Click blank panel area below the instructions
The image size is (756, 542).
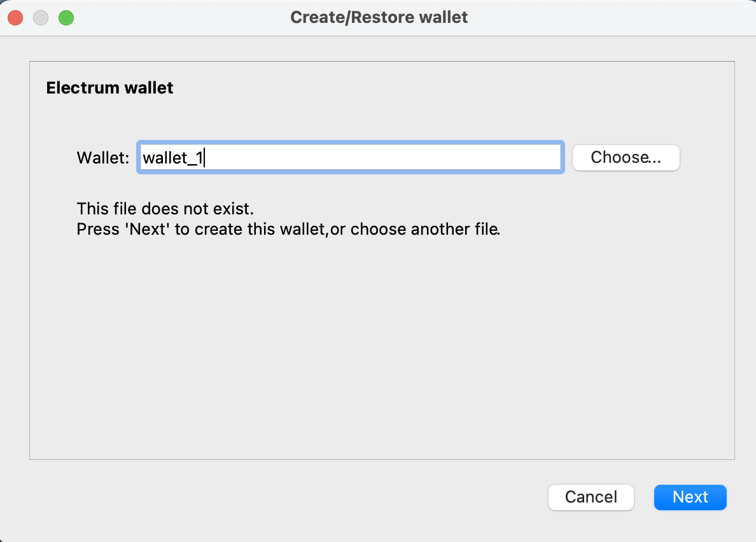click(382, 350)
